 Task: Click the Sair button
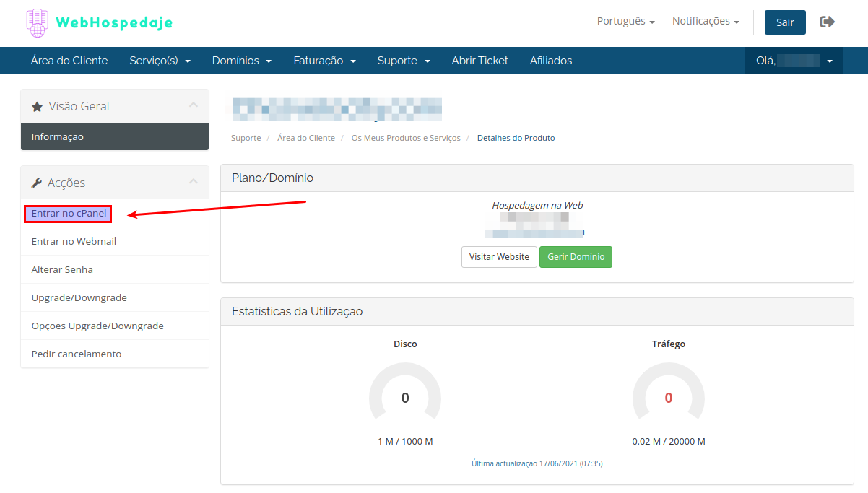click(785, 22)
